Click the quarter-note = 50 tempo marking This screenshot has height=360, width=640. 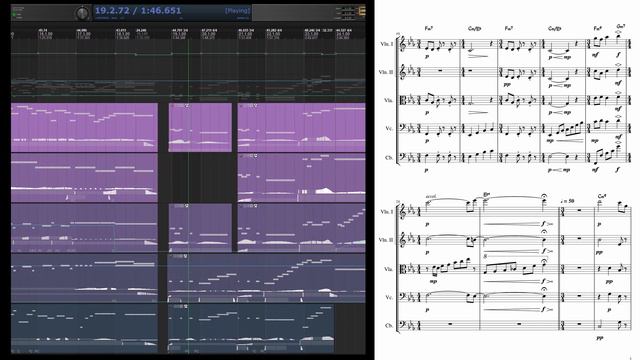568,201
